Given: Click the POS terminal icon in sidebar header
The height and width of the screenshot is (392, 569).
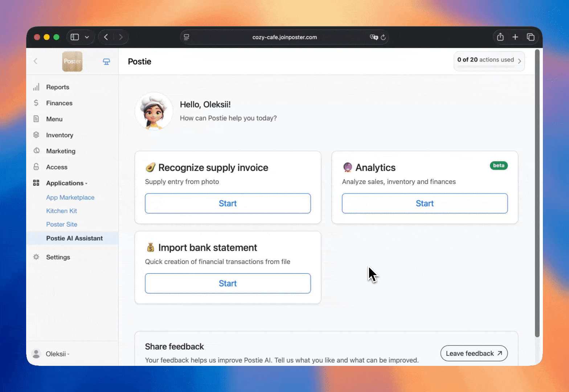Looking at the screenshot, I should click(x=106, y=62).
